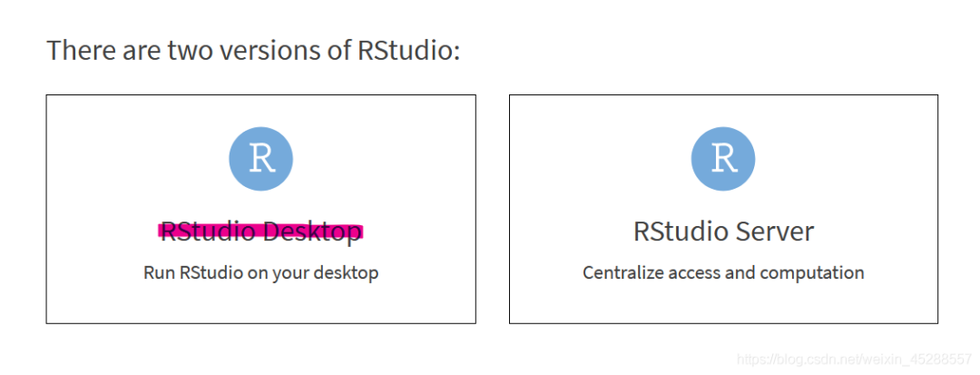The width and height of the screenshot is (980, 375).
Task: Click the word "desktop" in the Desktop description
Action: pos(348,273)
